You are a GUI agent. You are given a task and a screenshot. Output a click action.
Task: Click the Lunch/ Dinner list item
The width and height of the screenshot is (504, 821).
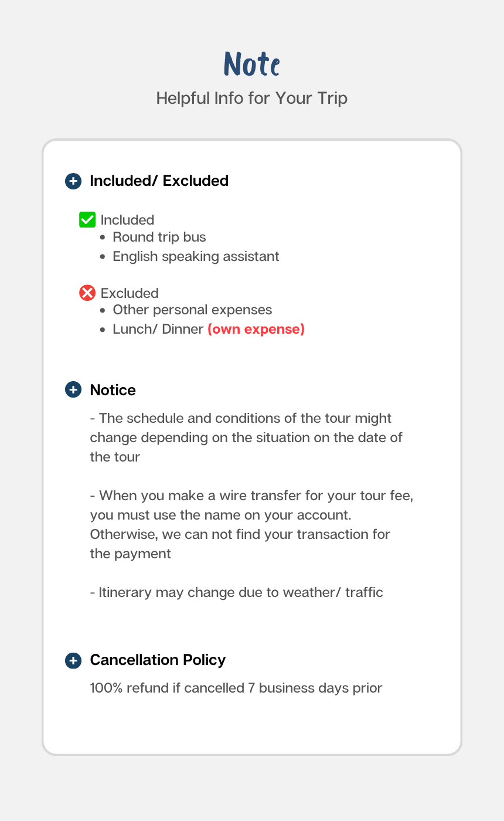click(209, 330)
